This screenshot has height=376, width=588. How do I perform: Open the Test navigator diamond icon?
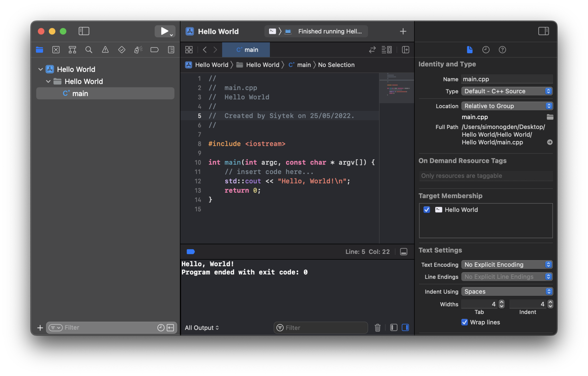point(121,49)
